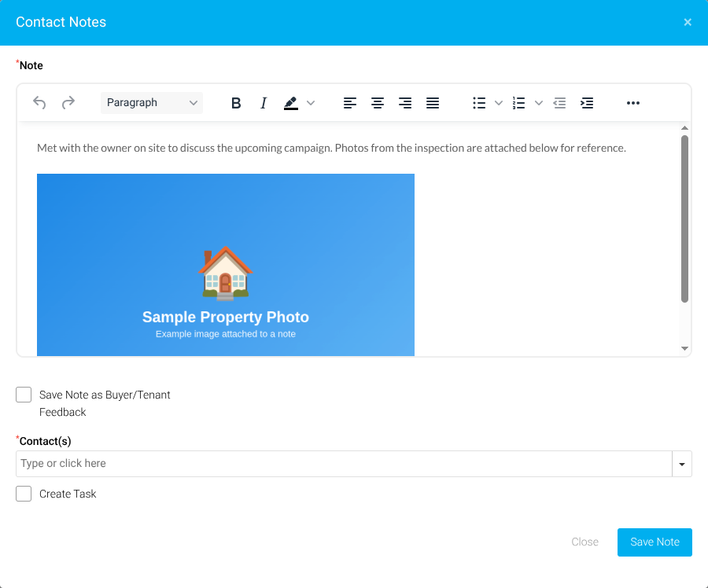Open bullet list style options
708x588 pixels.
[x=499, y=103]
